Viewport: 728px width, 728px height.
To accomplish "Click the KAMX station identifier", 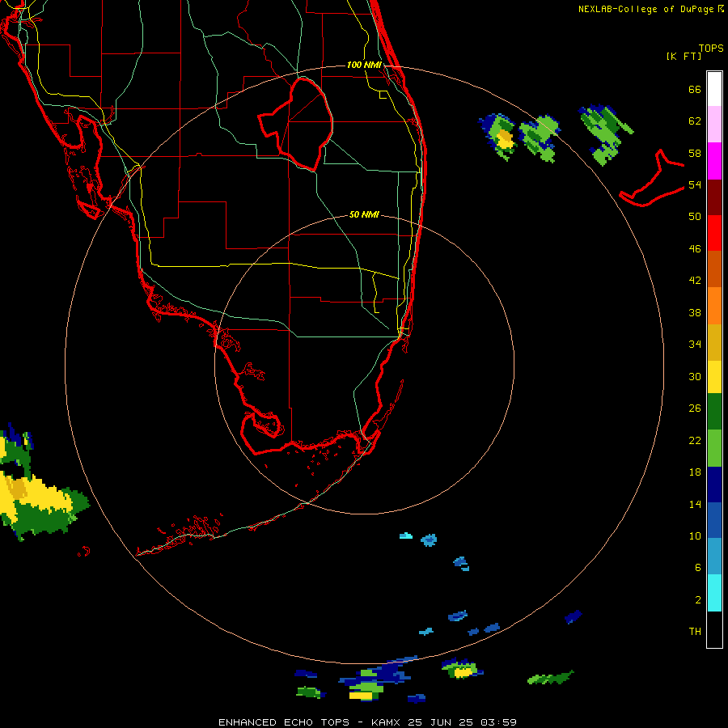I will coord(387,722).
